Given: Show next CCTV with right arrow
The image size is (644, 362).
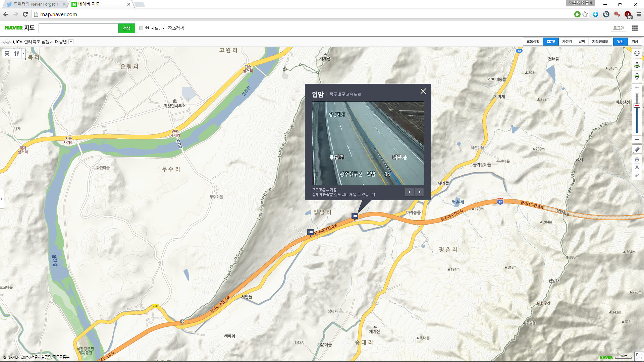Looking at the screenshot, I should [419, 192].
